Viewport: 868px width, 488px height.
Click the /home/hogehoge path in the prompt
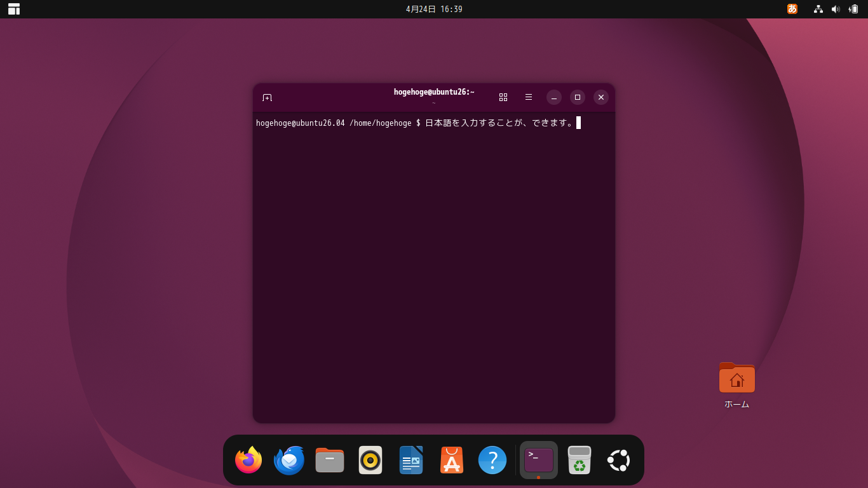tap(381, 123)
